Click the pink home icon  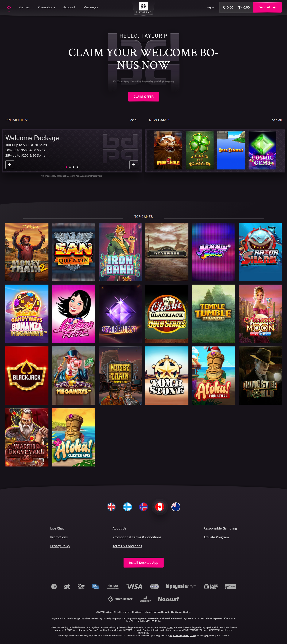(9, 8)
